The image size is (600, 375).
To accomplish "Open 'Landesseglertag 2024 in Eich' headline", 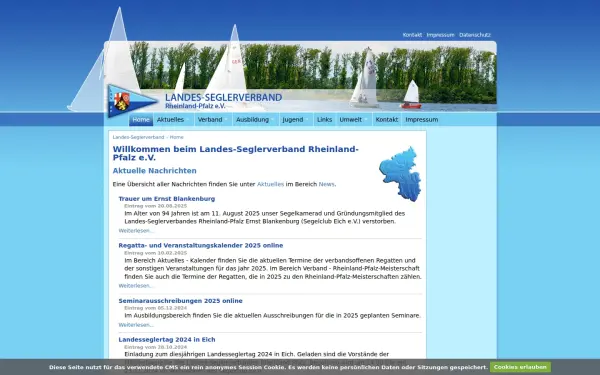I will click(x=167, y=339).
